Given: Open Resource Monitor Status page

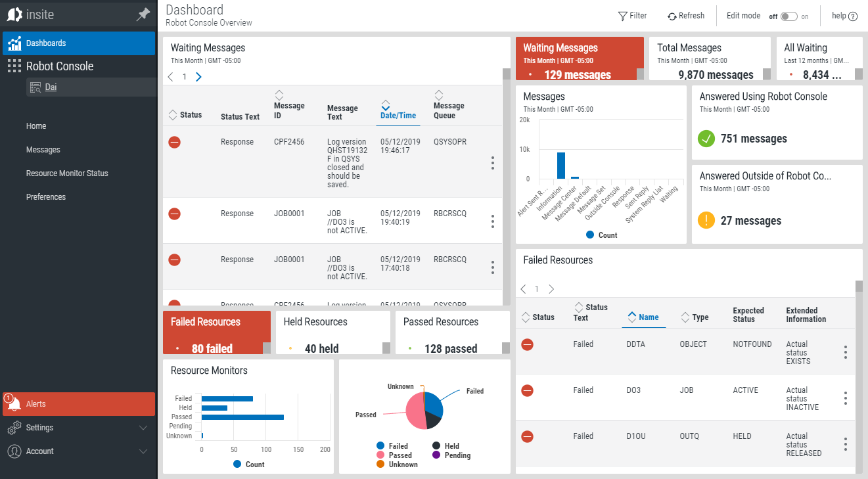Looking at the screenshot, I should point(67,173).
